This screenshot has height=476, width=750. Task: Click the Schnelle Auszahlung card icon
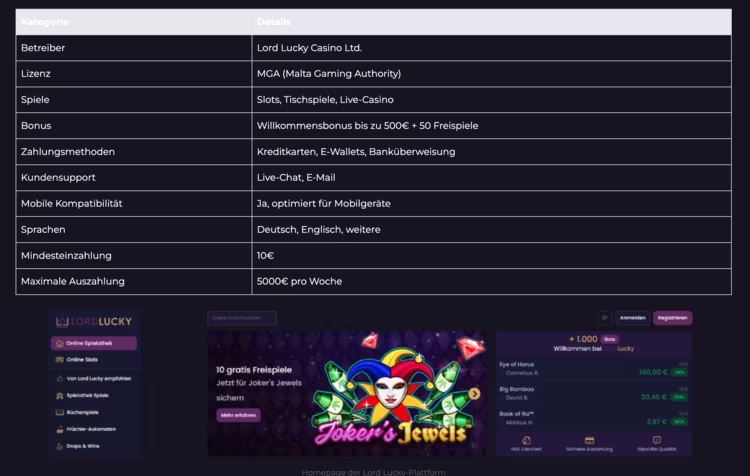[589, 440]
